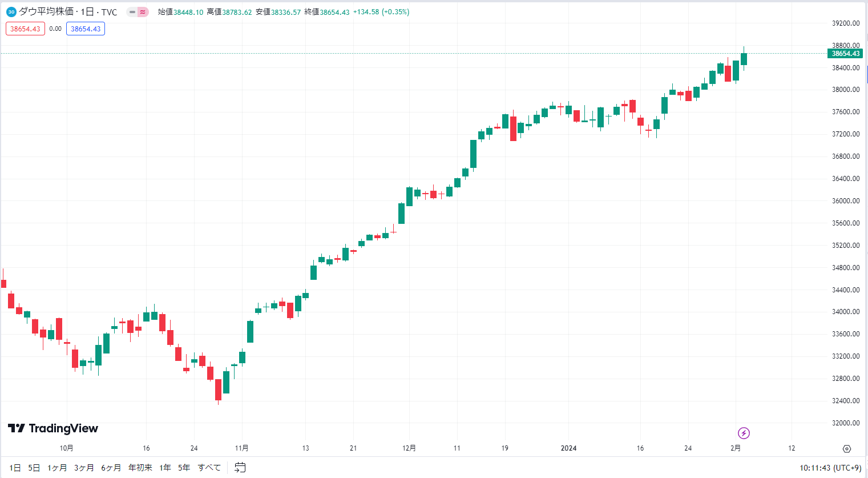Click the blue Dow 30 symbol badge
This screenshot has height=478, width=868.
tap(11, 12)
